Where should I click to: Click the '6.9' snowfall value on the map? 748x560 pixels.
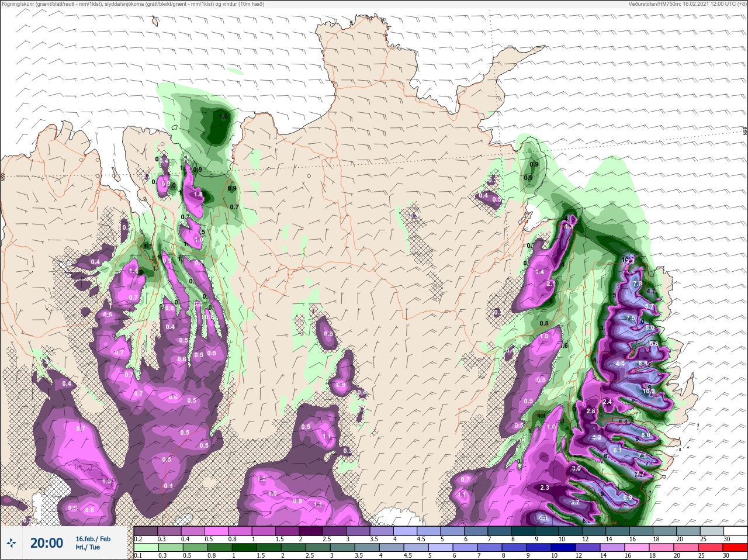[x=628, y=498]
